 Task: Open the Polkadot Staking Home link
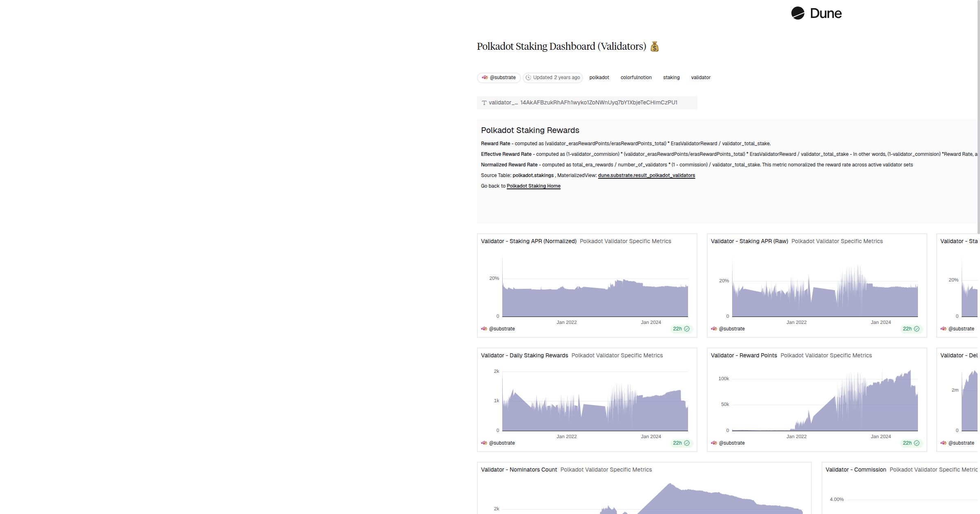click(533, 186)
